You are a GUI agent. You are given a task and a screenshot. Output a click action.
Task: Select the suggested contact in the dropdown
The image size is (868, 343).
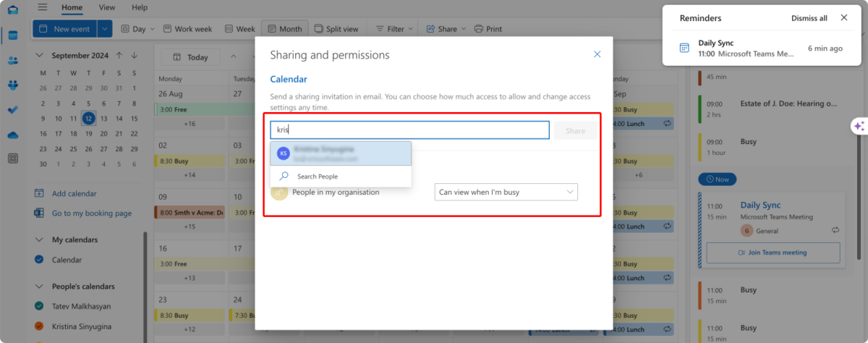[x=341, y=153]
